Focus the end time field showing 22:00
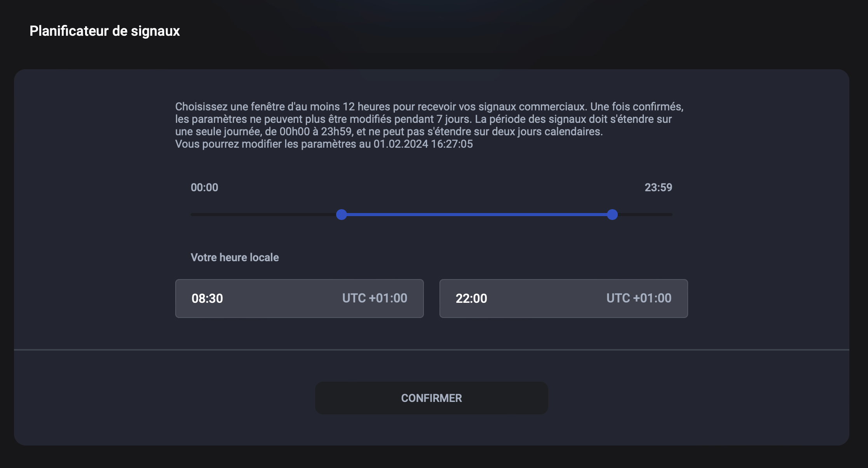The image size is (868, 468). (563, 299)
